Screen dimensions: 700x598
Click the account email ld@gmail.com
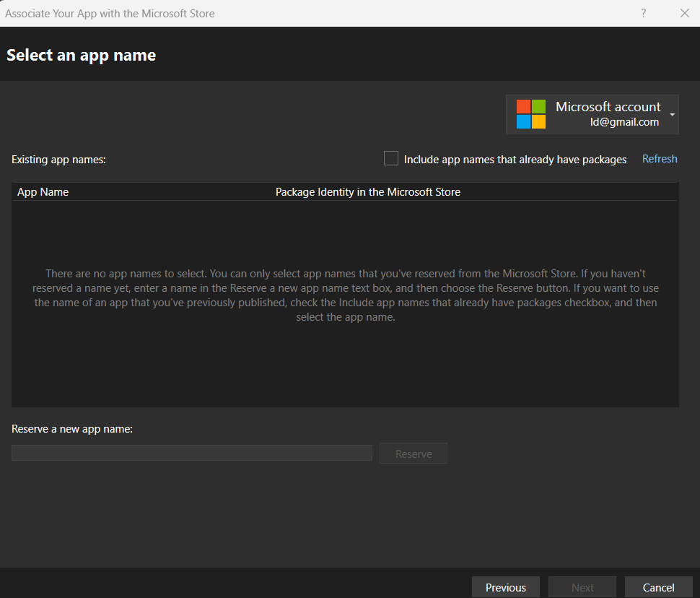pos(624,121)
